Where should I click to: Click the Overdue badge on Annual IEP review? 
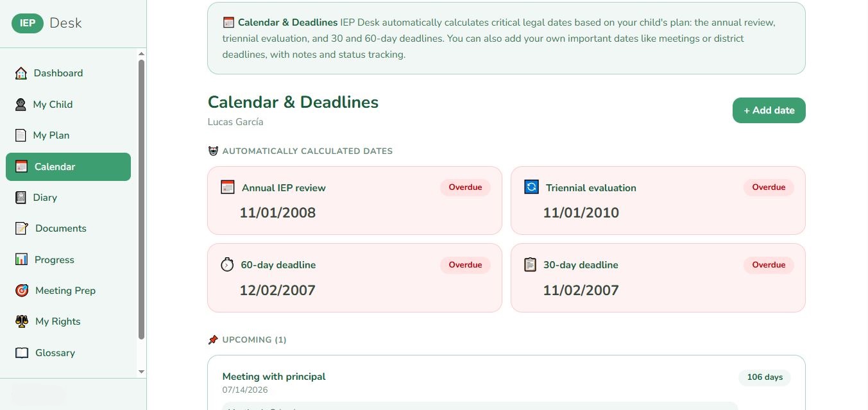pyautogui.click(x=465, y=187)
